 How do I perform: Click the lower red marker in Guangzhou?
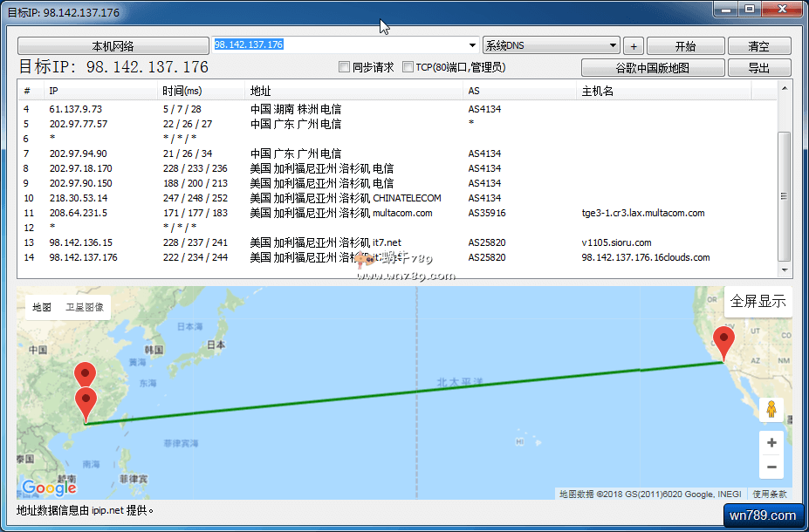tap(86, 404)
